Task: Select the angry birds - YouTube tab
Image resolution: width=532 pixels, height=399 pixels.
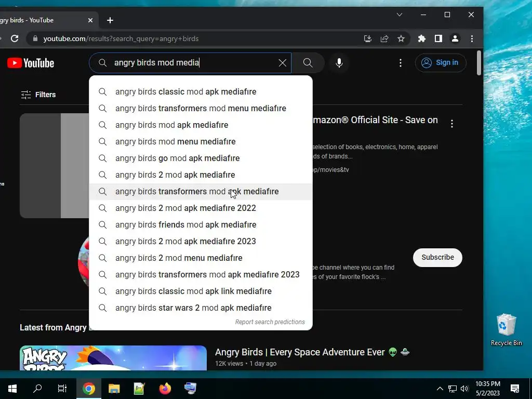Action: pos(44,20)
